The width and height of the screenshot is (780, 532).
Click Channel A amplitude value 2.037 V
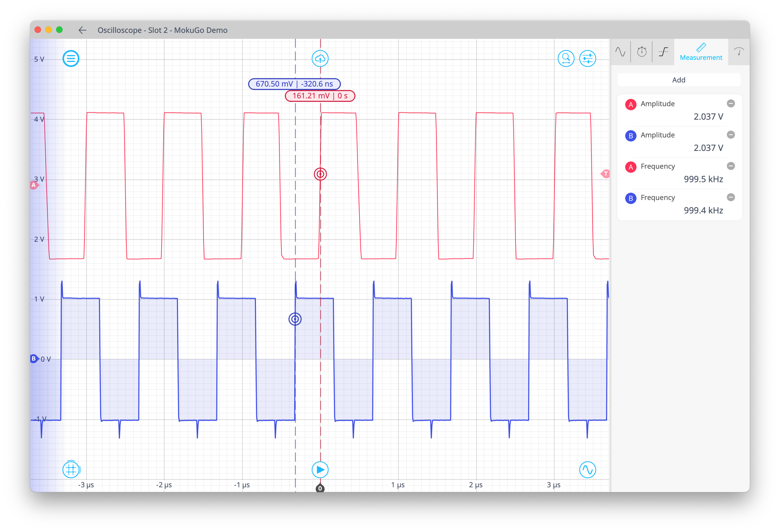click(x=708, y=117)
